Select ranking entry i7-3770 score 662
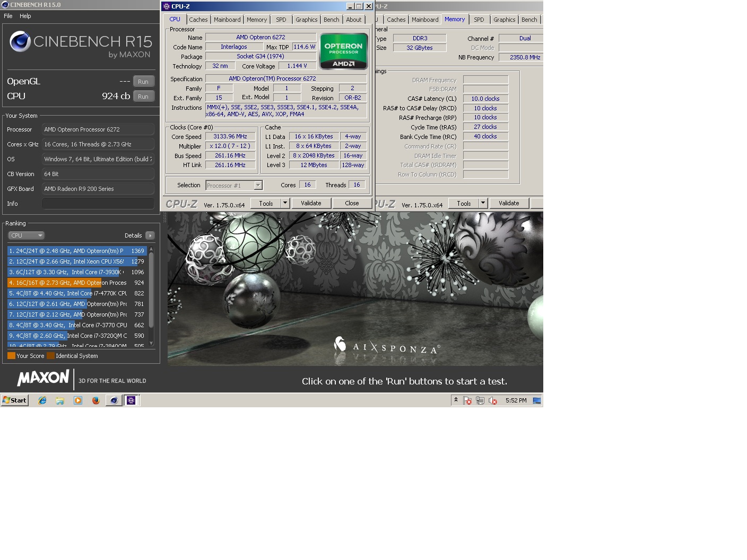 (77, 325)
